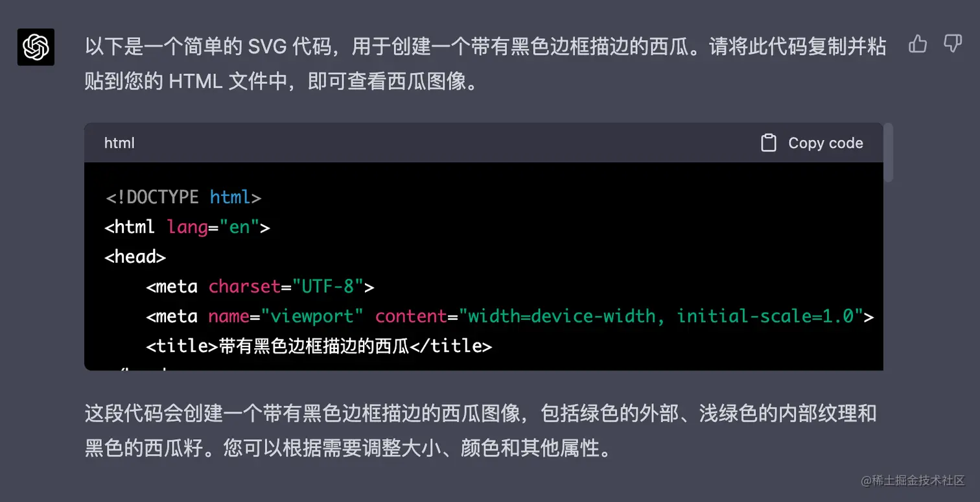The image size is (980, 502).
Task: Click the "viewport" name attribute value
Action: point(312,317)
